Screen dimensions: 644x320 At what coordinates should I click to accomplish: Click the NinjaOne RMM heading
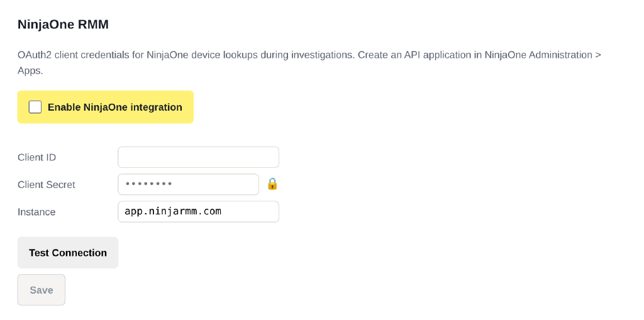[64, 25]
